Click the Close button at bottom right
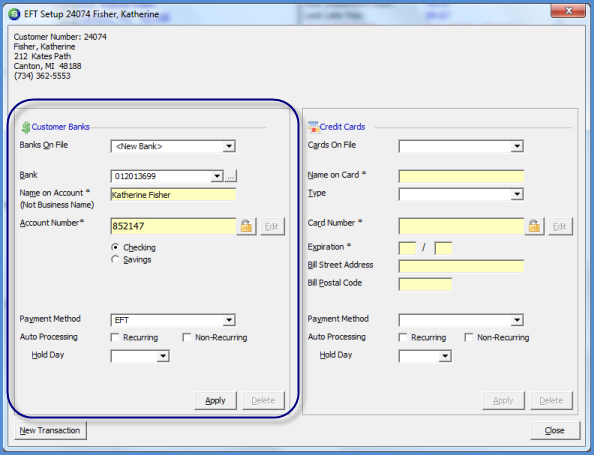This screenshot has width=594, height=455. click(555, 430)
